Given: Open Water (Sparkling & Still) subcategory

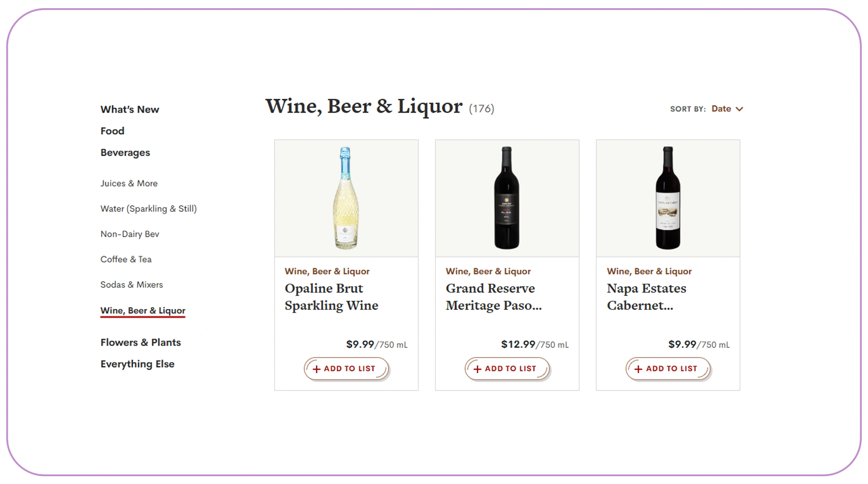Looking at the screenshot, I should point(148,209).
